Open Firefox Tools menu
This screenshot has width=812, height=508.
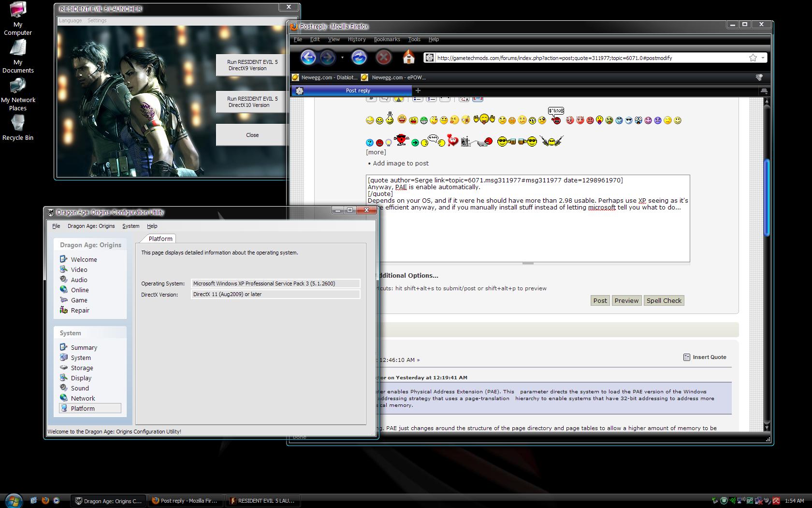pyautogui.click(x=414, y=39)
